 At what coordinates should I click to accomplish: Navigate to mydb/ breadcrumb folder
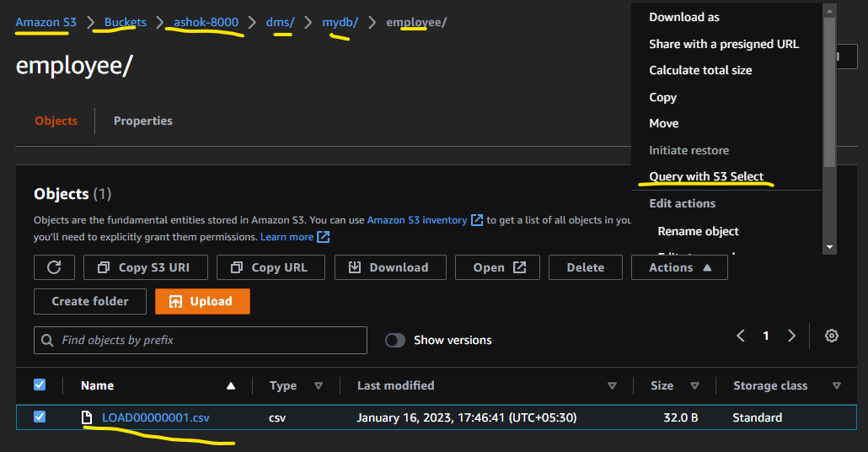340,22
